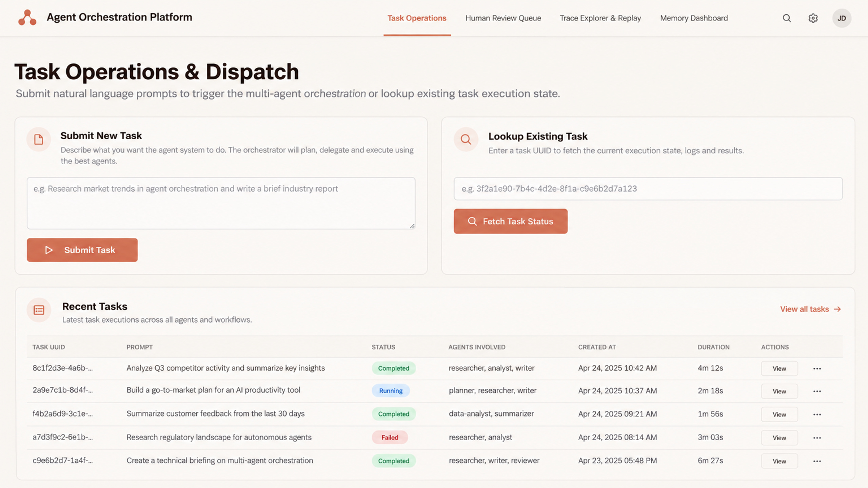
Task: Click the duration value '6m 27s'
Action: tap(710, 461)
